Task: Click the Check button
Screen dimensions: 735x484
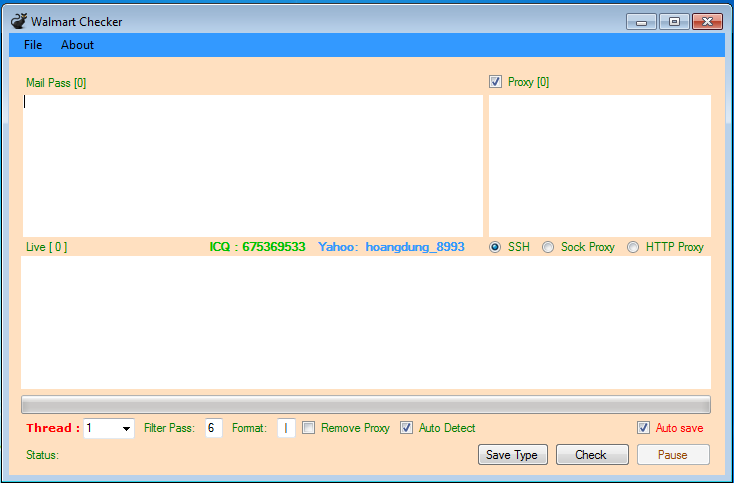Action: coord(592,454)
